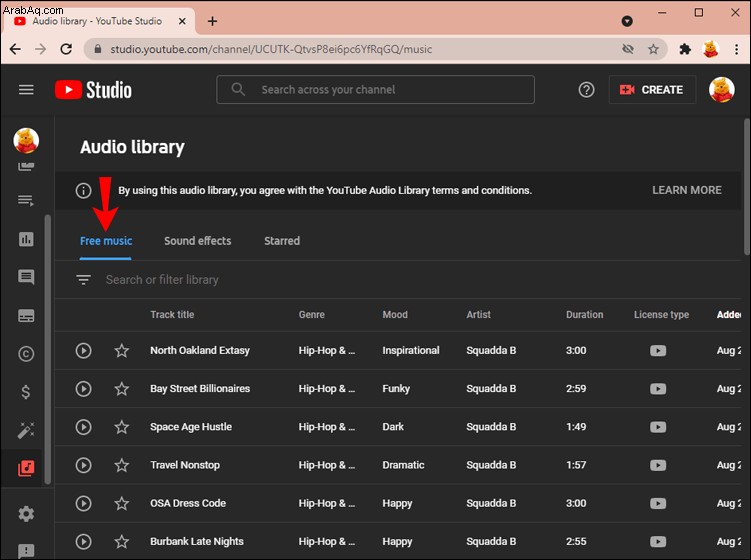Star the North Oakland Extasy track
This screenshot has height=560, width=751.
(122, 351)
